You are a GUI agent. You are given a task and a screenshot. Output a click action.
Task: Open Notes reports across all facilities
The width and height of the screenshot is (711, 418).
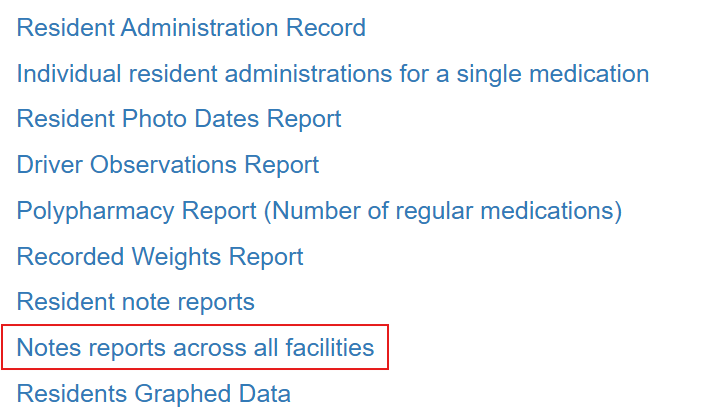tap(195, 348)
